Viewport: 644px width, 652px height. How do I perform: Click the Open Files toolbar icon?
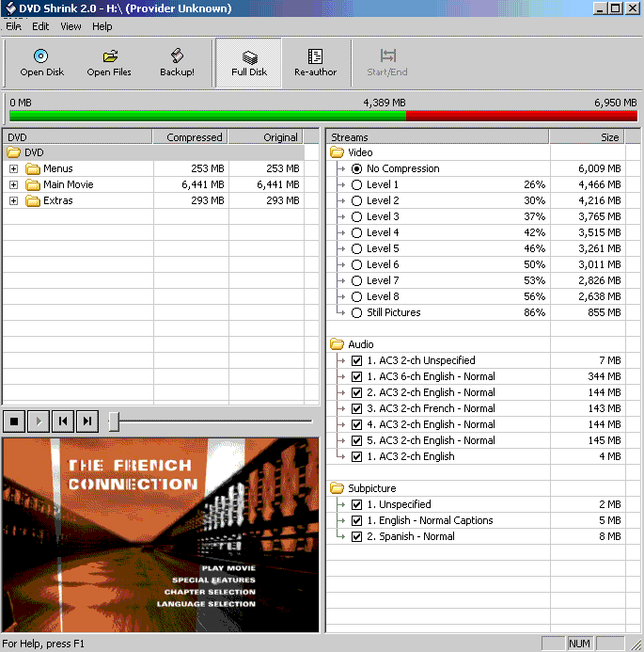(x=110, y=56)
